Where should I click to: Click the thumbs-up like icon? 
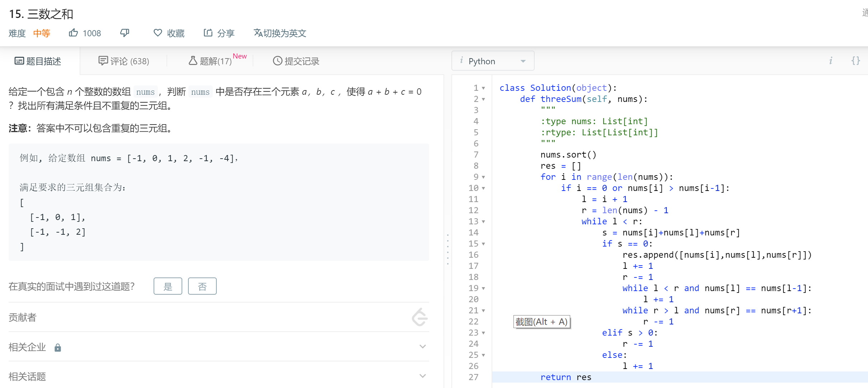73,33
